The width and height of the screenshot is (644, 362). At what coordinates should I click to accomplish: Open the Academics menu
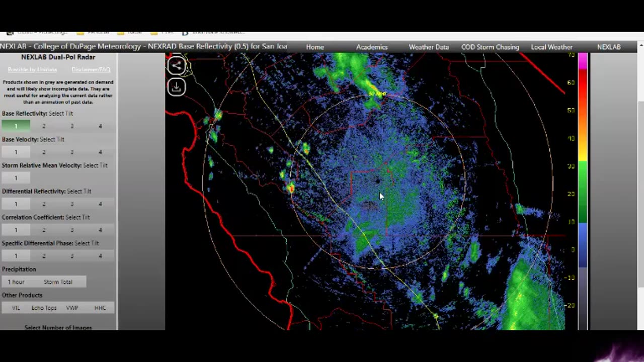coord(372,47)
